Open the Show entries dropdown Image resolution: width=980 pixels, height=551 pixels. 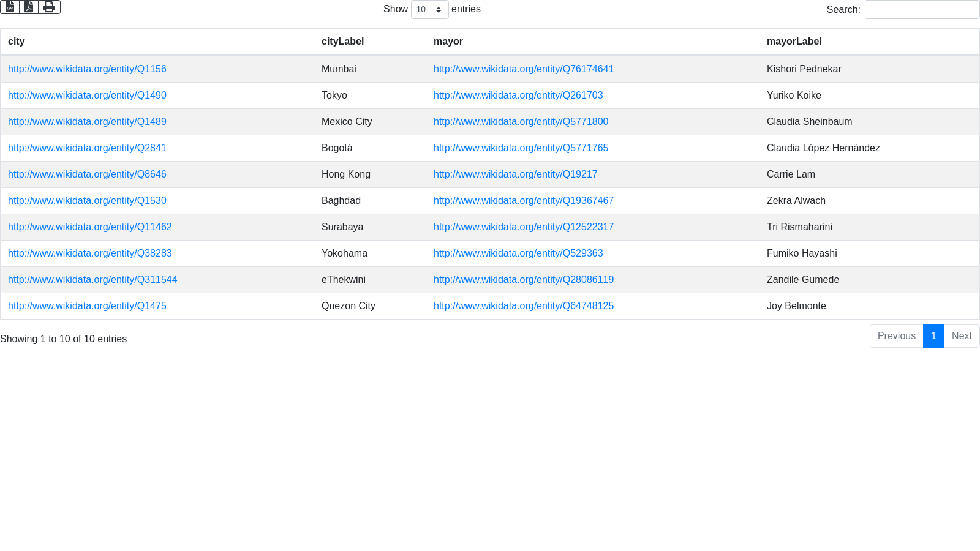(x=429, y=10)
